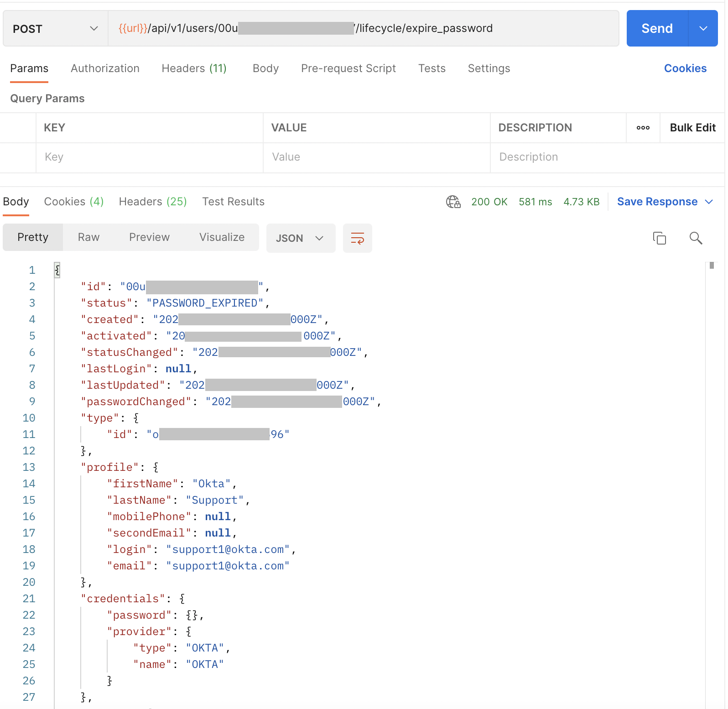728x709 pixels.
Task: Click the email value "support1@okta.com"
Action: pyautogui.click(x=228, y=566)
